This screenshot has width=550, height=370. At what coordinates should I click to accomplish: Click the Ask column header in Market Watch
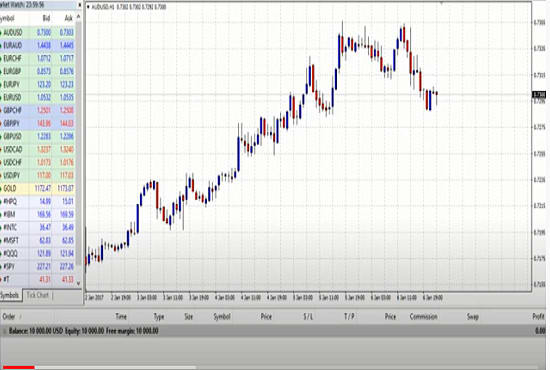69,18
